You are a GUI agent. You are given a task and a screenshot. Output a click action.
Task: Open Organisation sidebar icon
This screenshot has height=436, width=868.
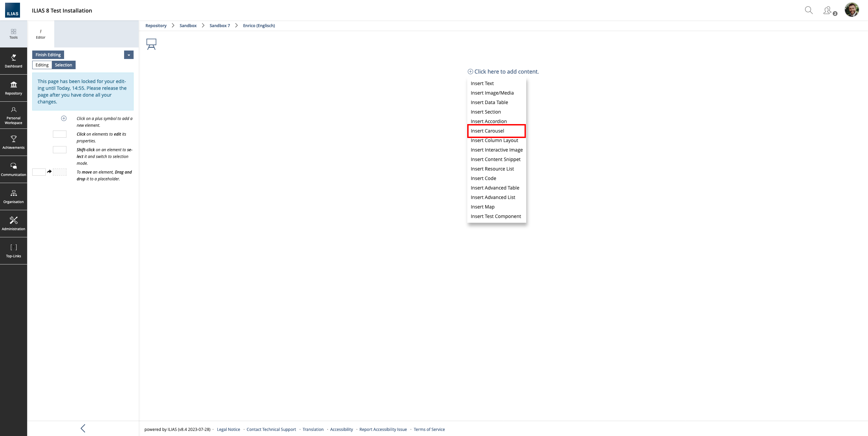14,196
